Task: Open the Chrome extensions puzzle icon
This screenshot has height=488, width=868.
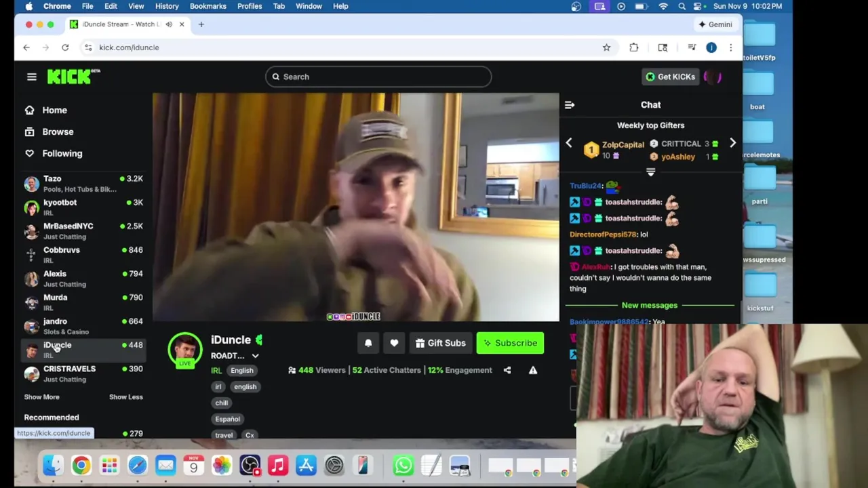Action: click(634, 47)
